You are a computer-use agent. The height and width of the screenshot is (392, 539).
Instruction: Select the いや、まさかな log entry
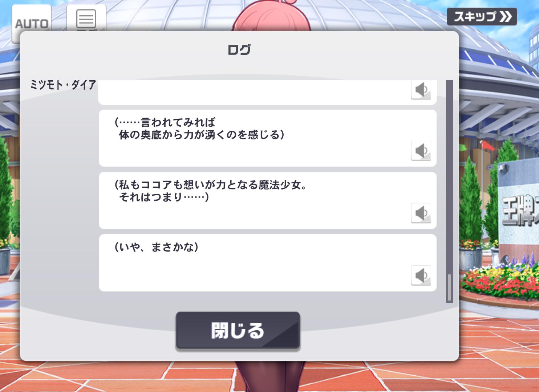coord(267,263)
